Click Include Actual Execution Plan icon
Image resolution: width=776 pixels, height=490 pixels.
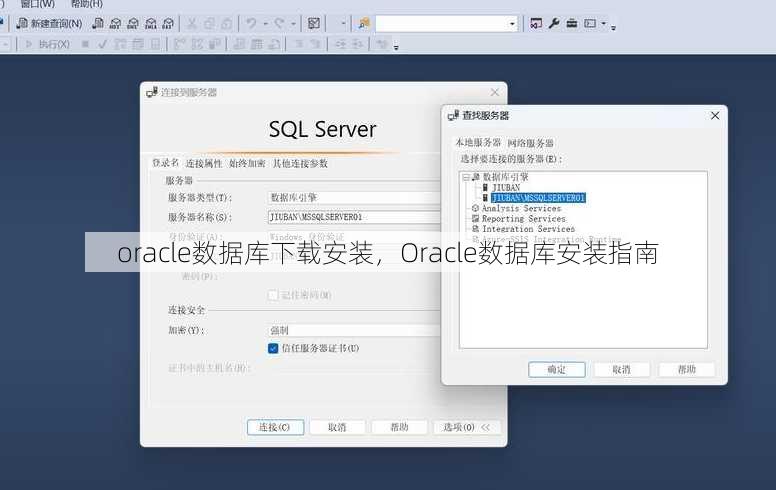[x=179, y=44]
